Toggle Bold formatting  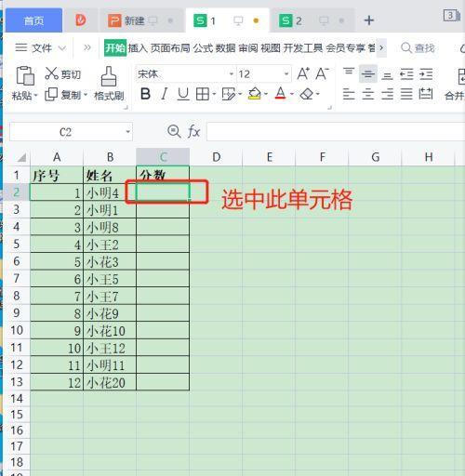[x=145, y=94]
